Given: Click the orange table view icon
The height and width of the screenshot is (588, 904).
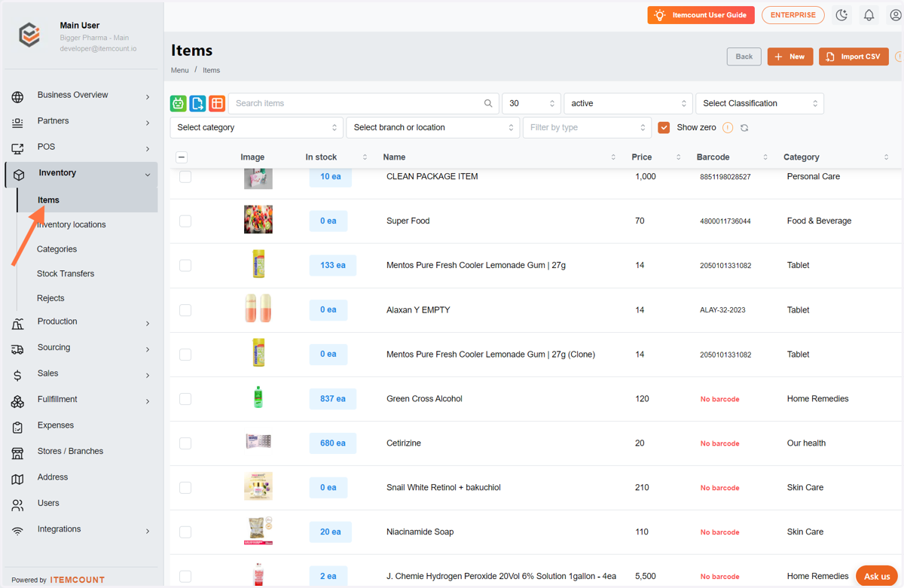Looking at the screenshot, I should point(217,104).
